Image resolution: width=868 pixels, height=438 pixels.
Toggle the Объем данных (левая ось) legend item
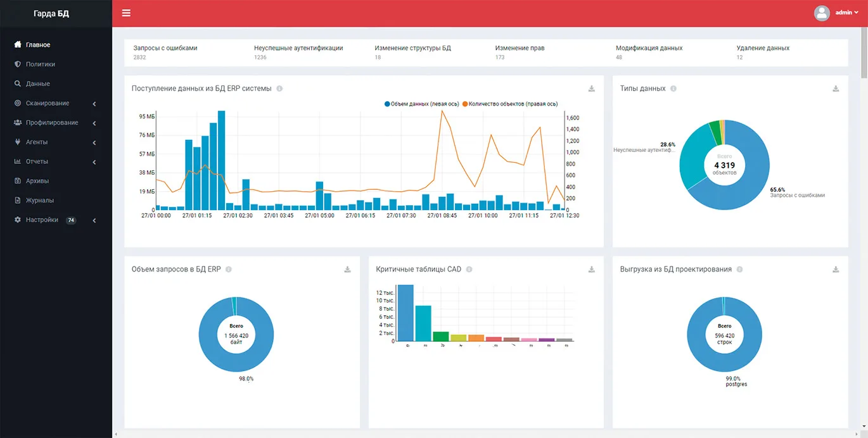421,104
